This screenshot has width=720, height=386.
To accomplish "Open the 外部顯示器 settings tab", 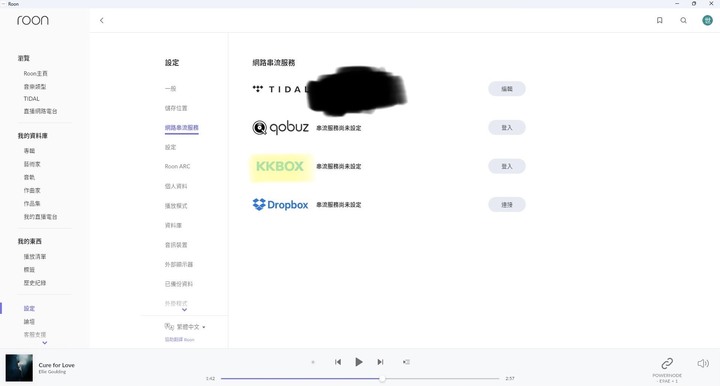I will coord(179,264).
